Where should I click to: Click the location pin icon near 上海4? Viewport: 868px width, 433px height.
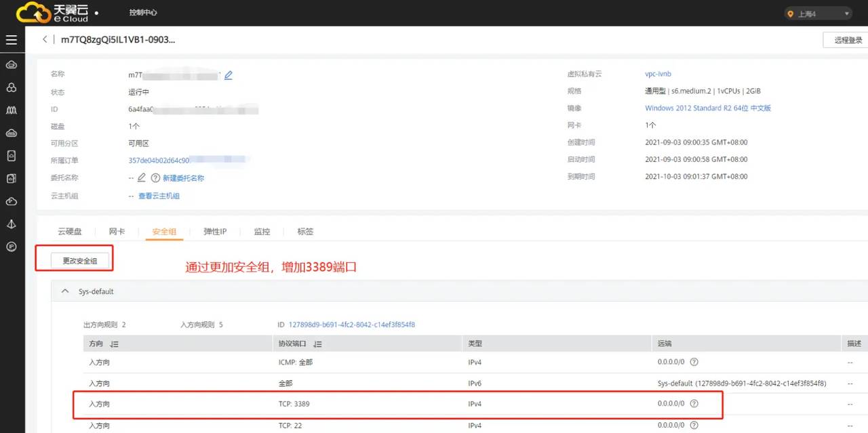point(791,14)
